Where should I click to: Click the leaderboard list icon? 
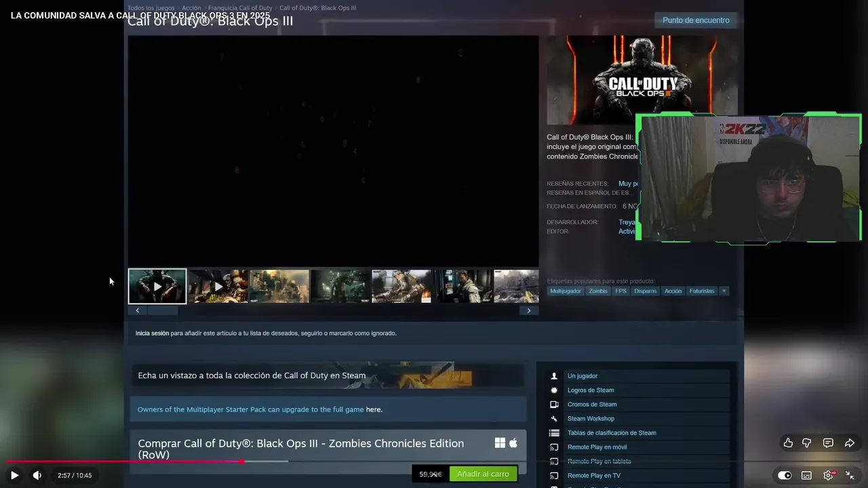coord(554,433)
